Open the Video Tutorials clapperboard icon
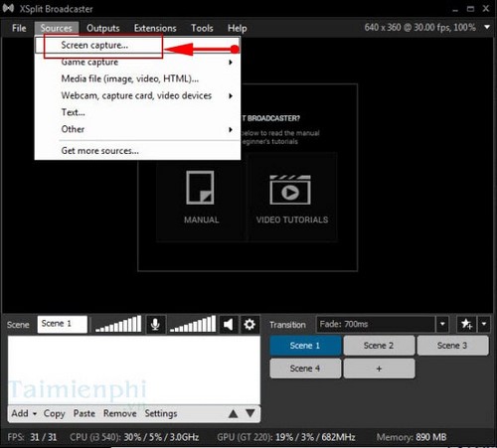 click(x=290, y=190)
